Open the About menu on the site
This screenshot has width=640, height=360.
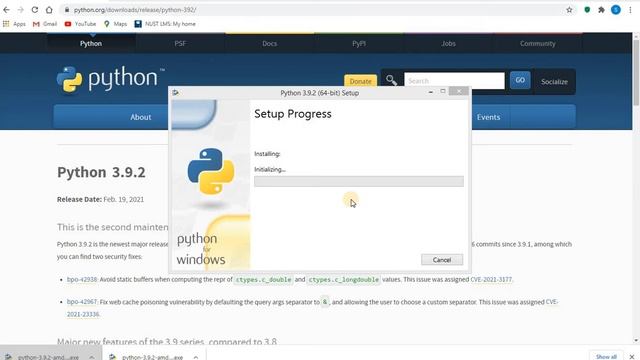tap(140, 117)
